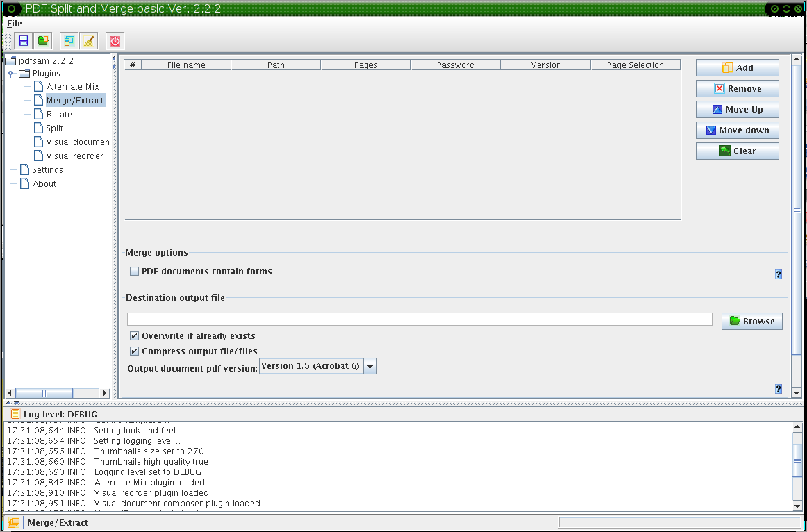Image resolution: width=807 pixels, height=532 pixels.
Task: Enable PDF documents contain forms checkbox
Action: point(134,271)
